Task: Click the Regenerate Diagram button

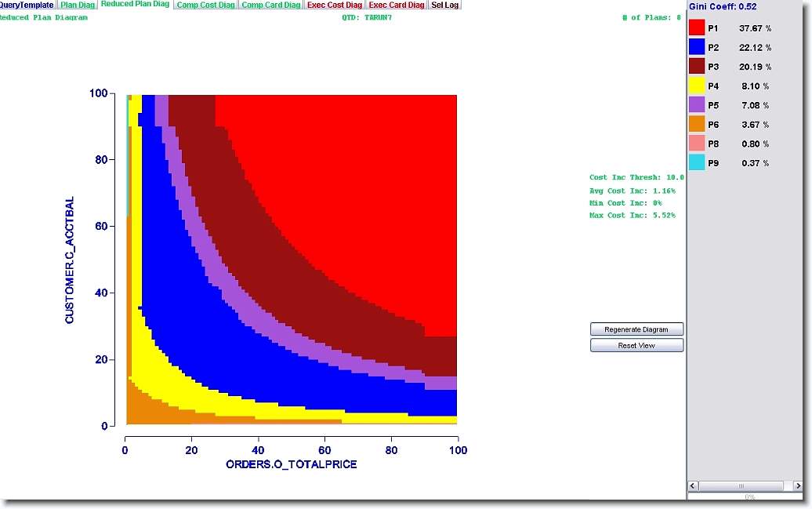Action: pyautogui.click(x=636, y=329)
